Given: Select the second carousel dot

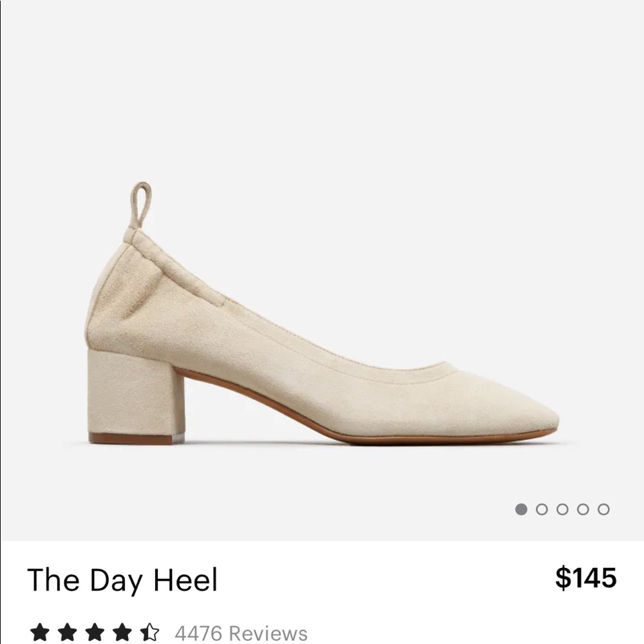Looking at the screenshot, I should click(543, 510).
